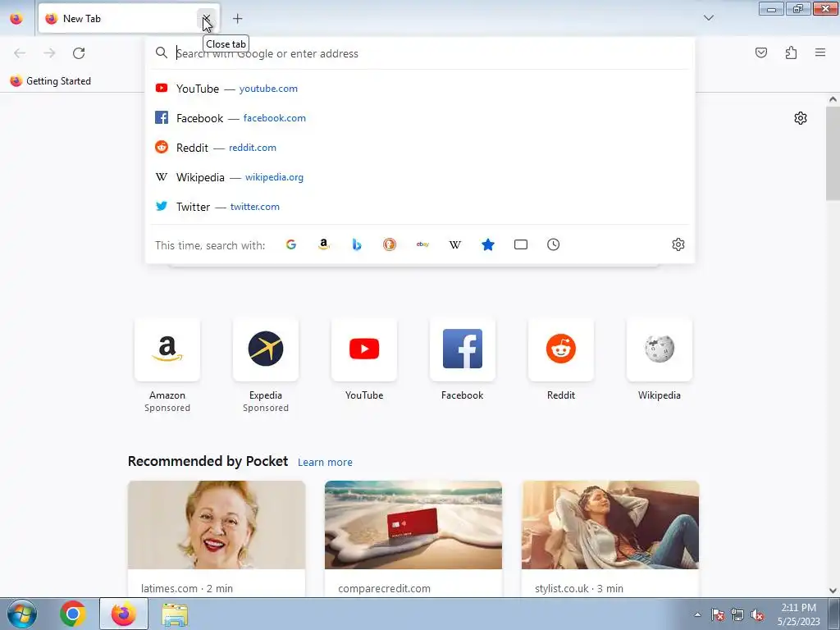This screenshot has height=630, width=840.
Task: Search within History clock icon
Action: tap(554, 244)
